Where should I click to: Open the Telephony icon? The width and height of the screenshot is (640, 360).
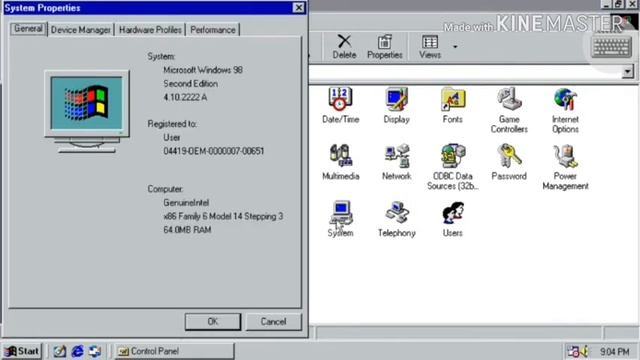(x=396, y=218)
